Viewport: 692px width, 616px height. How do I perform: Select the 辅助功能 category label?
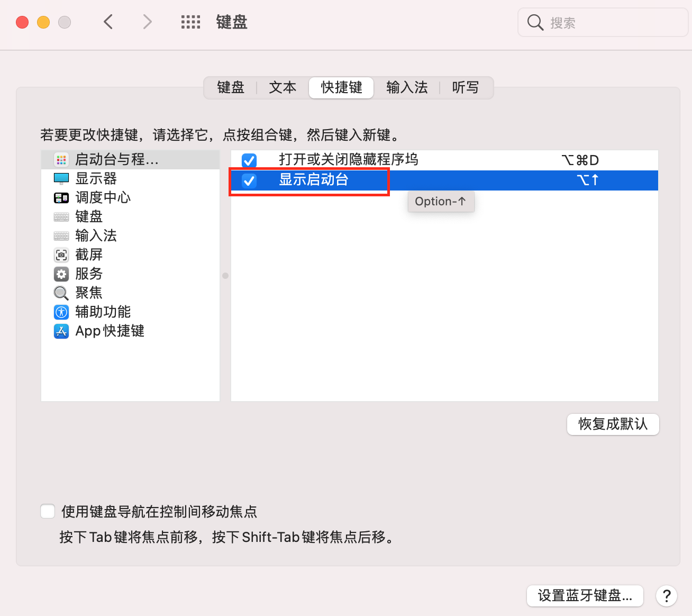103,312
